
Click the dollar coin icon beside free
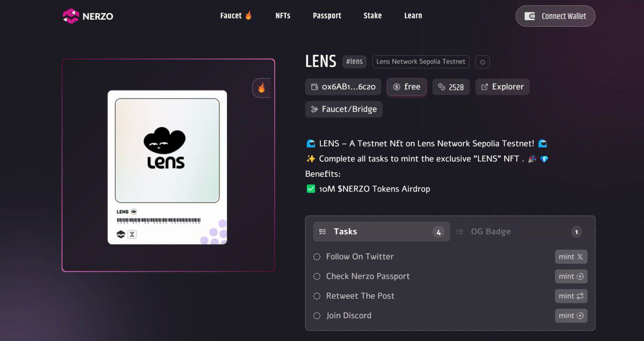click(x=396, y=87)
